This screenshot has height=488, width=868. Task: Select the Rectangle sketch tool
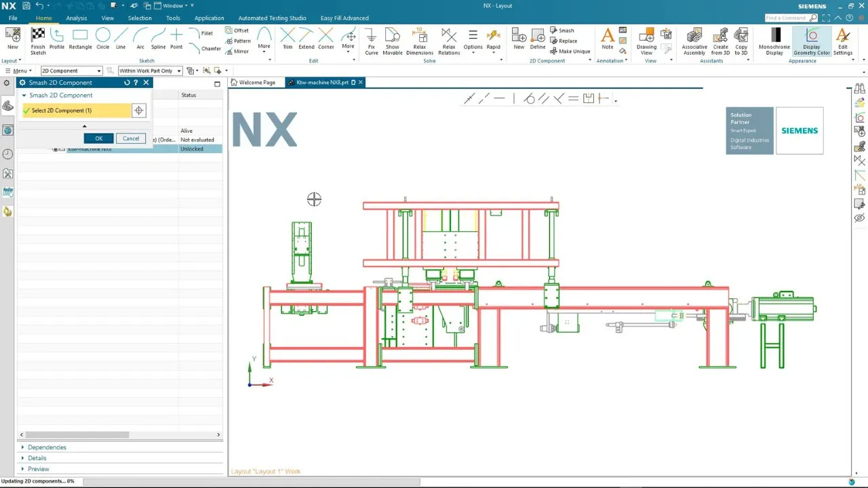(80, 39)
